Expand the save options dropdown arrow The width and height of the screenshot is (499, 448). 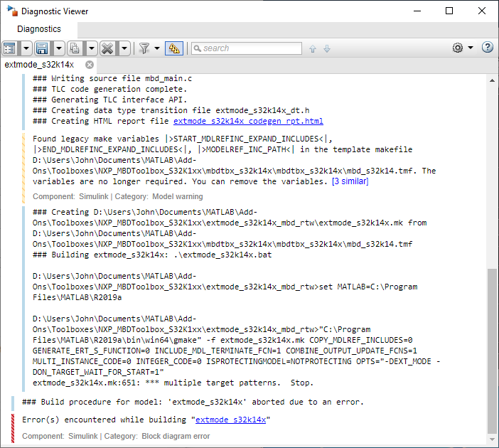click(59, 48)
